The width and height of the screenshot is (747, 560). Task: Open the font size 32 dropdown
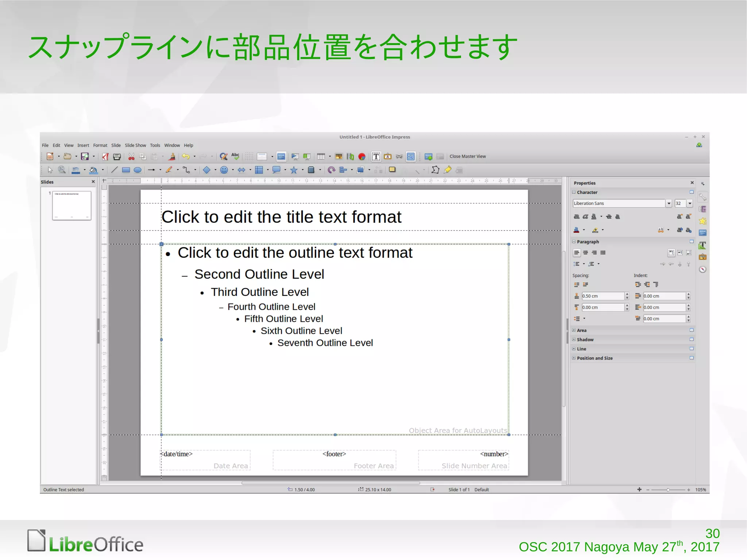(689, 204)
